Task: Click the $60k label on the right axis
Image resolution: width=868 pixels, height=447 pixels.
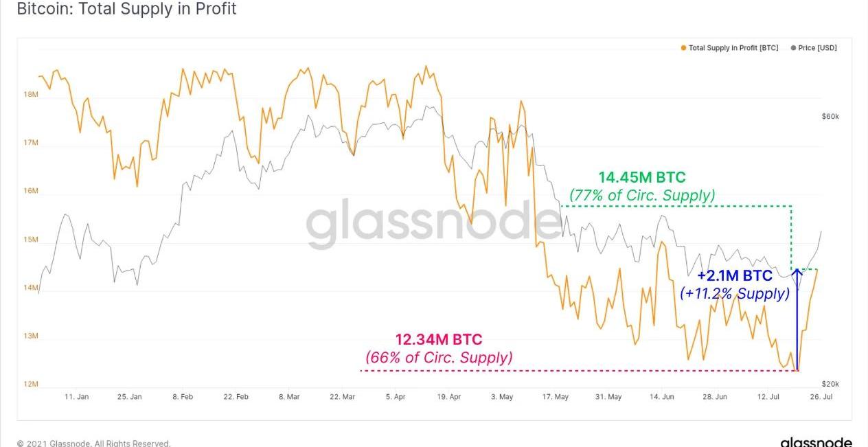Action: [830, 117]
